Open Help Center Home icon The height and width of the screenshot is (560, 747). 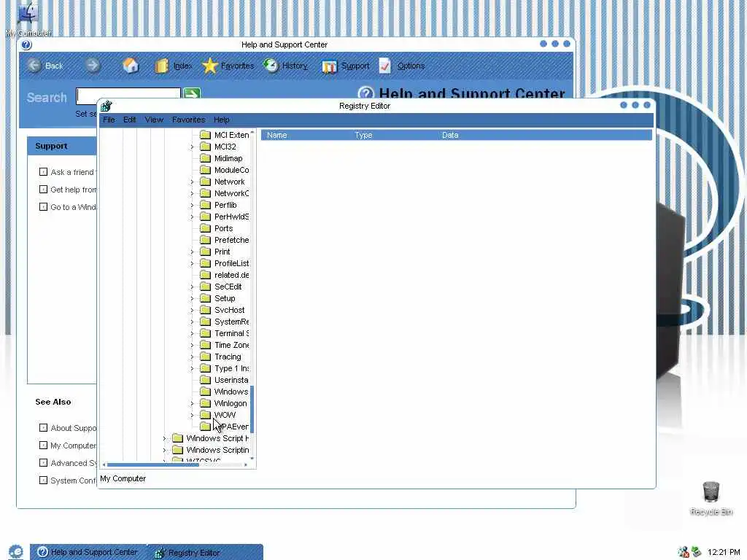tap(131, 65)
